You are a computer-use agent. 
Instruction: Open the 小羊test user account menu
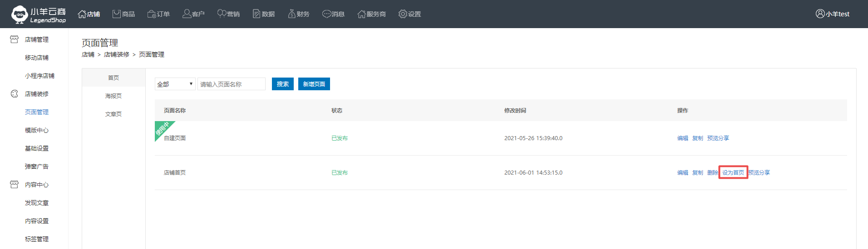(833, 14)
